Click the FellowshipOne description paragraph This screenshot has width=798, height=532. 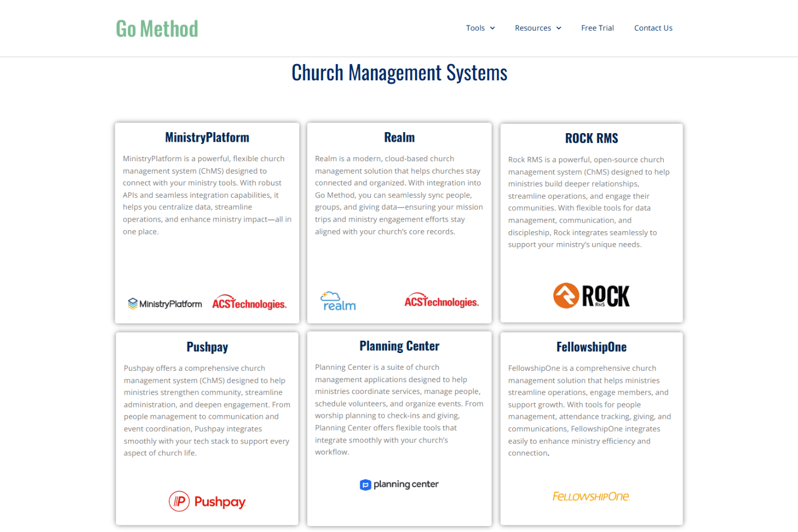[x=591, y=411]
